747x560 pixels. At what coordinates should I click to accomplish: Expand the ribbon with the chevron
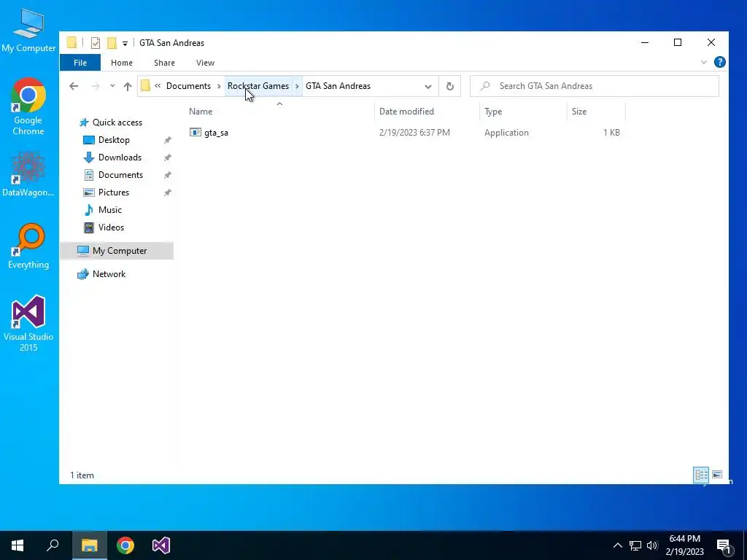coord(704,62)
